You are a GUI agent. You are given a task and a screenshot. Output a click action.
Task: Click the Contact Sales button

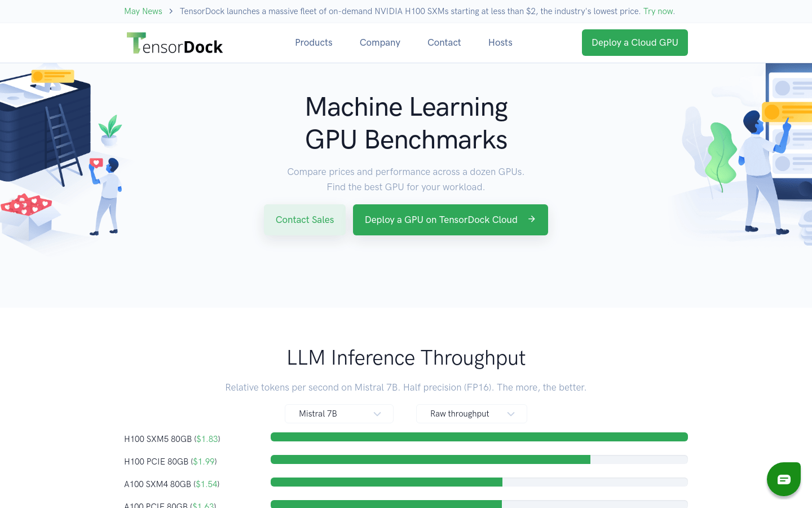(304, 220)
